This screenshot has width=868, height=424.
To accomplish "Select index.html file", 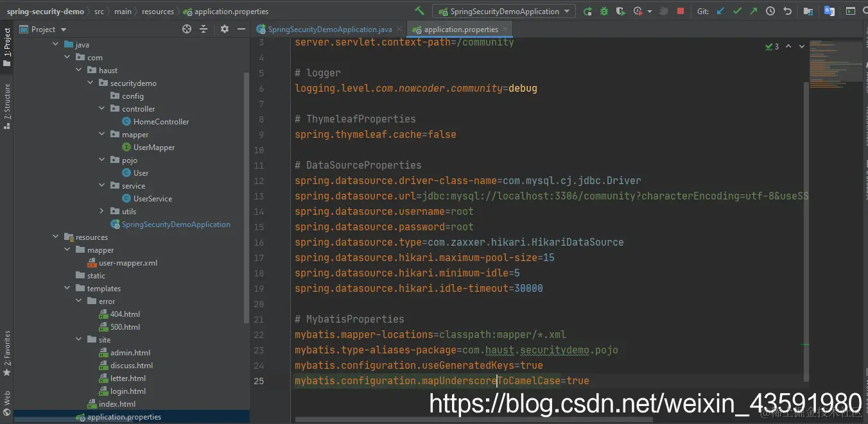I will point(112,403).
